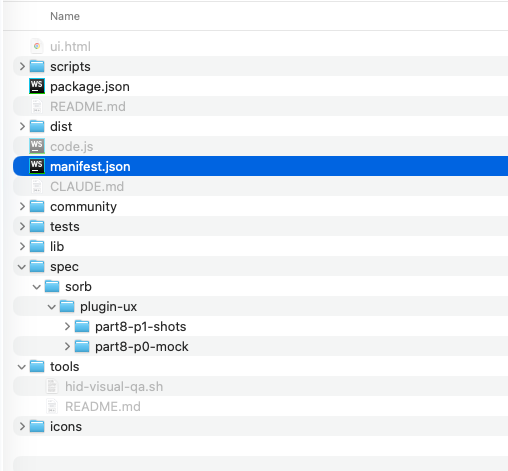The width and height of the screenshot is (508, 471).
Task: Select the part8-p0-mock folder name
Action: pos(142,347)
